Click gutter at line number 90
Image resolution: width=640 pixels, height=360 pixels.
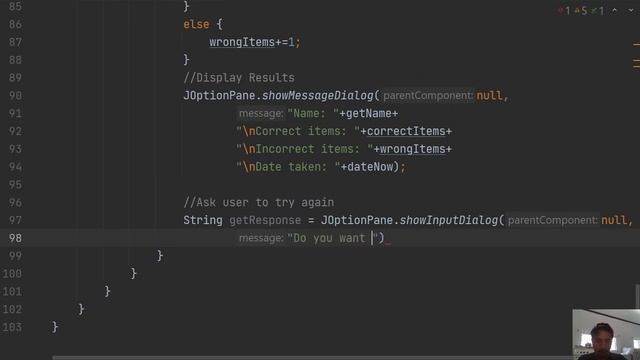pyautogui.click(x=15, y=96)
